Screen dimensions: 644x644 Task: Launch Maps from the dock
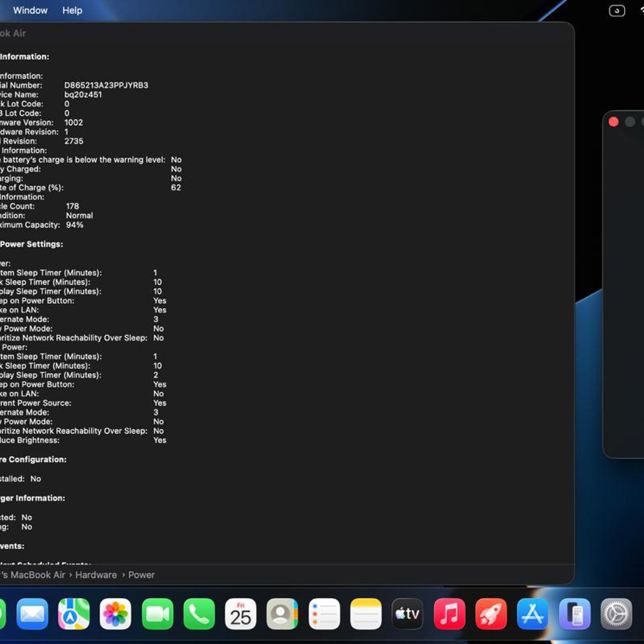74,614
